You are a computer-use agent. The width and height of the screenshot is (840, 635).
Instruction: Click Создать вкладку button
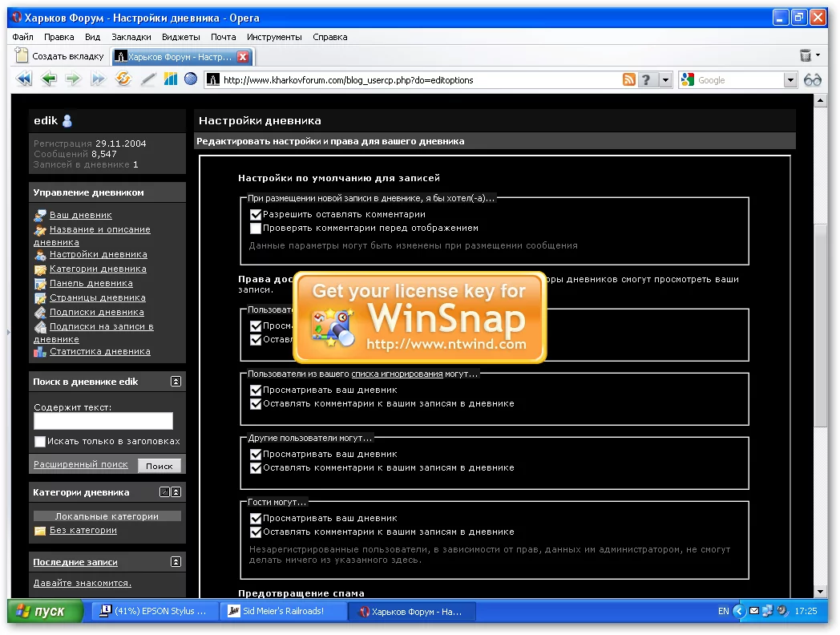click(59, 56)
